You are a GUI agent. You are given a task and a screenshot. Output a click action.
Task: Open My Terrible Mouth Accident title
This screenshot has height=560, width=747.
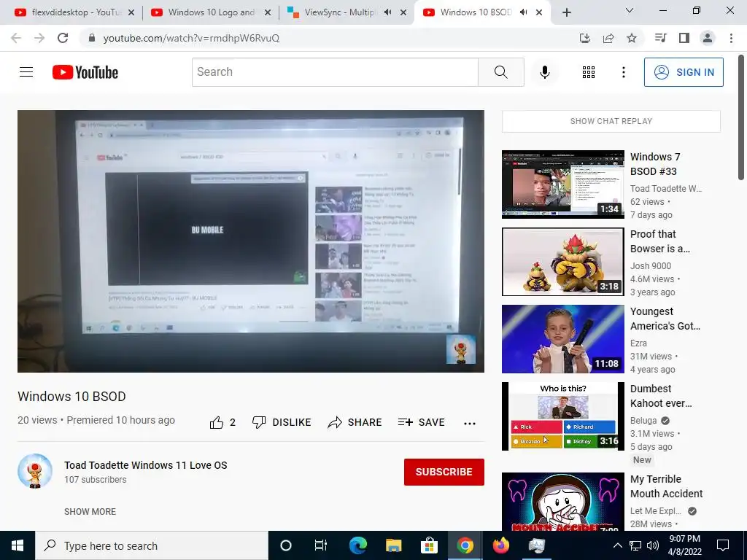pos(667,486)
